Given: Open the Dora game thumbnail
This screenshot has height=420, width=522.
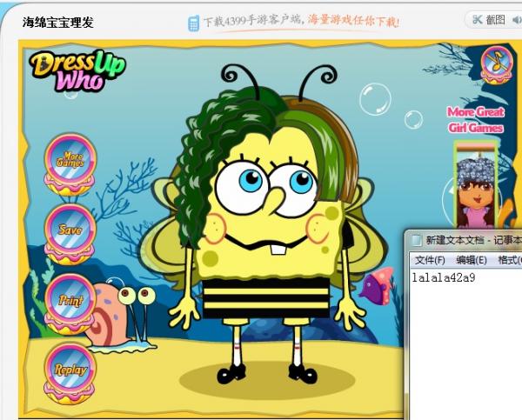Looking at the screenshot, I should [477, 185].
